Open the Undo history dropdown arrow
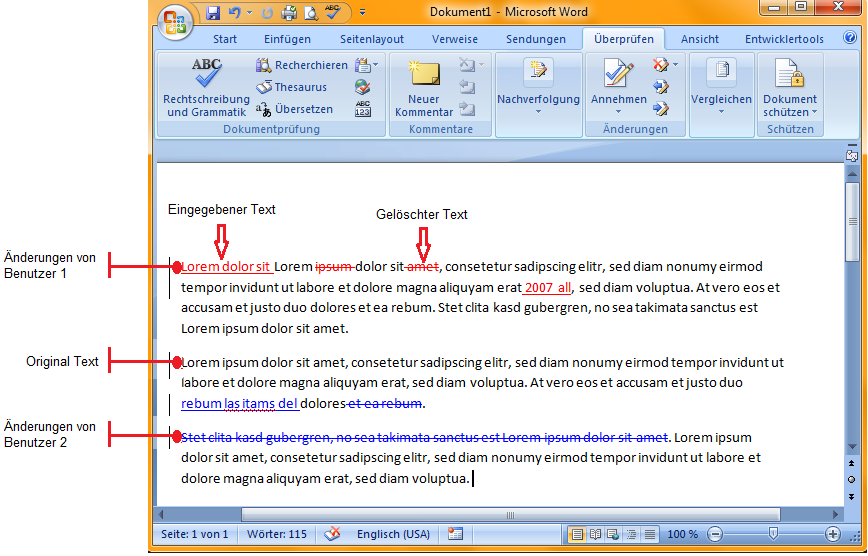 click(x=249, y=13)
